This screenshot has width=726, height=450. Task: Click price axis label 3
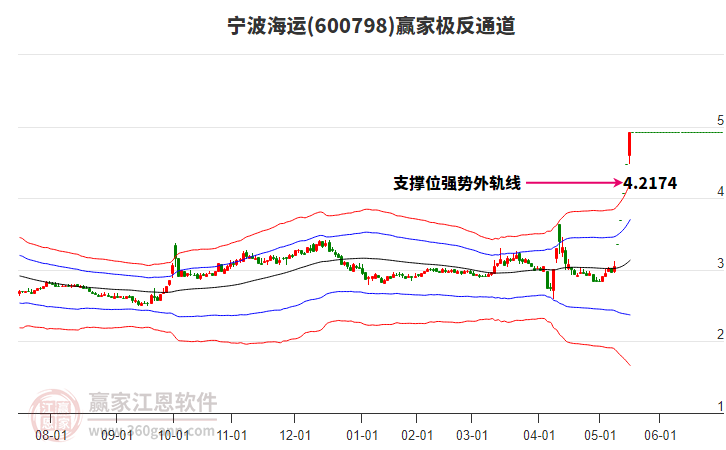pyautogui.click(x=720, y=263)
